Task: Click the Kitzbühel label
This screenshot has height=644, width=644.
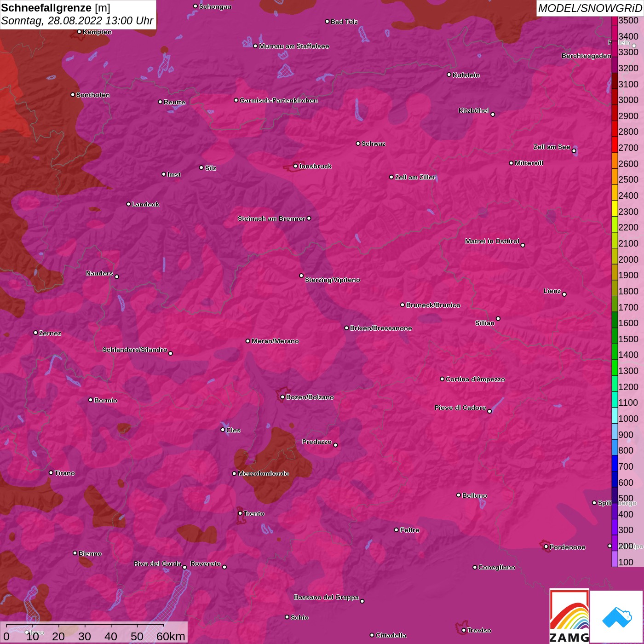Action: click(x=474, y=110)
